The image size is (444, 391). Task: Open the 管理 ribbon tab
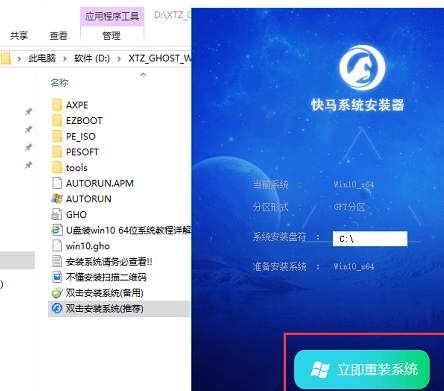(111, 36)
